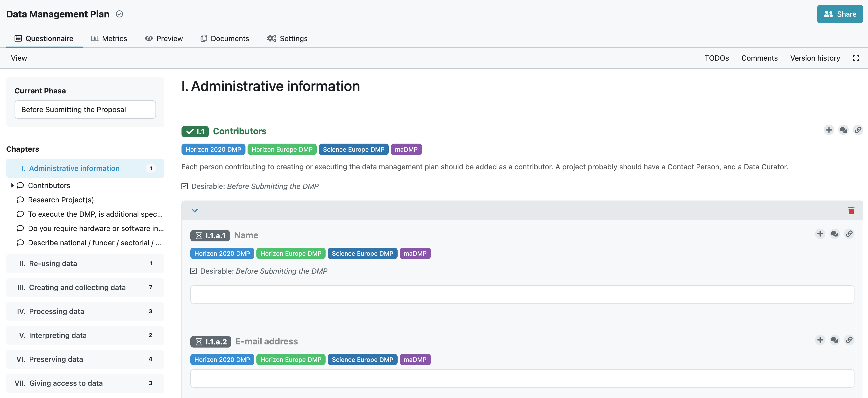Collapse the contributor entry expander
Viewport: 868px width, 398px height.
click(x=194, y=210)
